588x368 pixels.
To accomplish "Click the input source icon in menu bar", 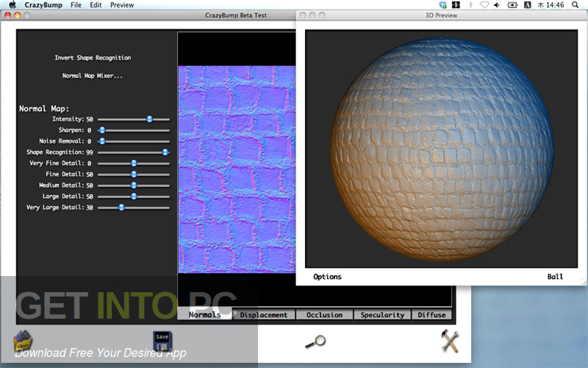I will [527, 5].
